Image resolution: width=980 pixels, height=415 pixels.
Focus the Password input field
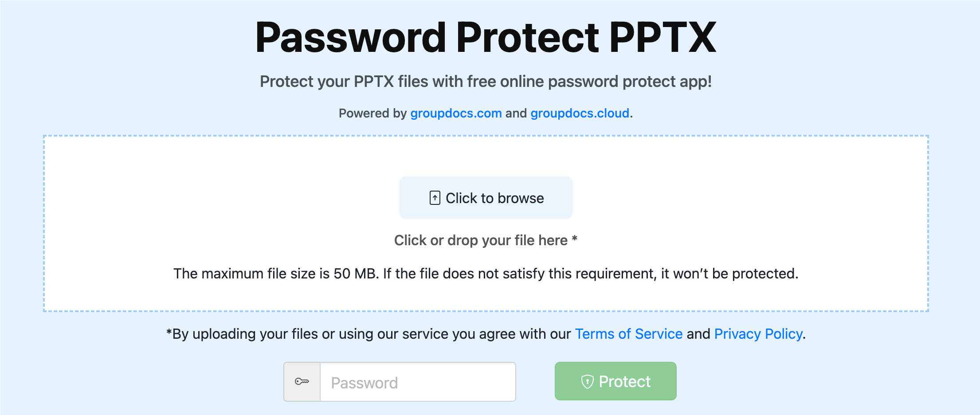point(417,382)
